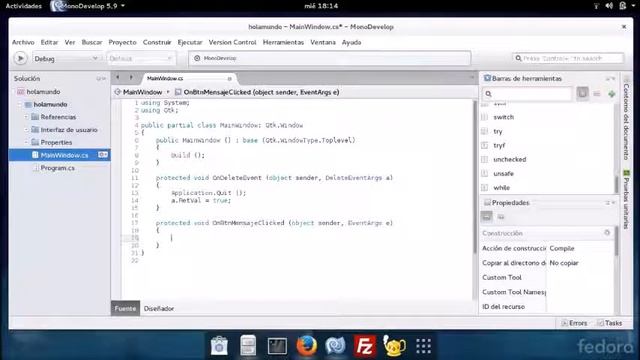Select the Custom Tool property row
Image resolution: width=640 pixels, height=360 pixels.
(547, 278)
